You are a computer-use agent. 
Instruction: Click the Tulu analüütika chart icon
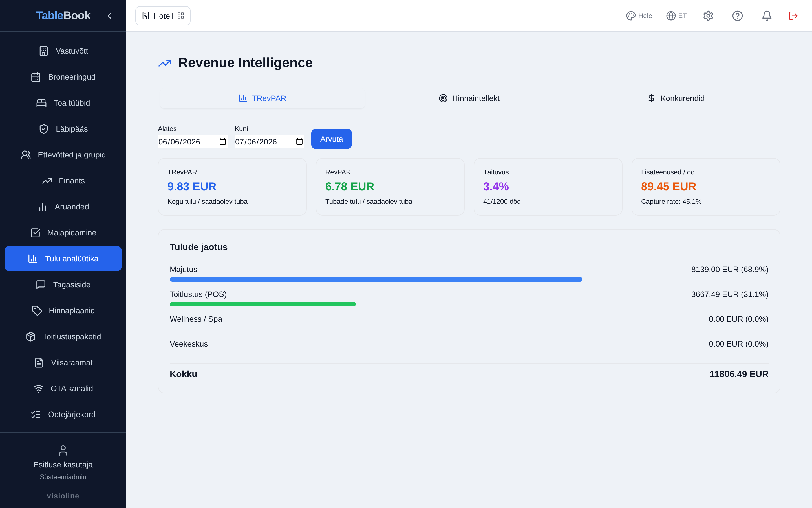(x=33, y=259)
